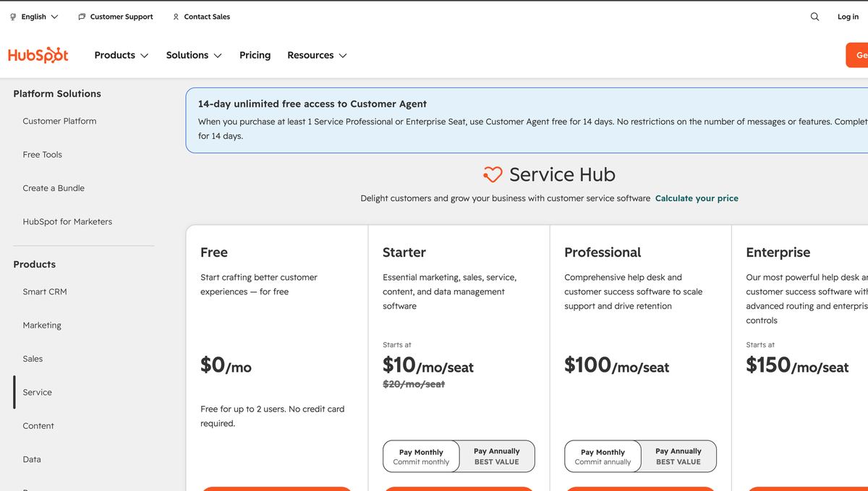Click the Service Hub title text
868x491 pixels.
[562, 174]
